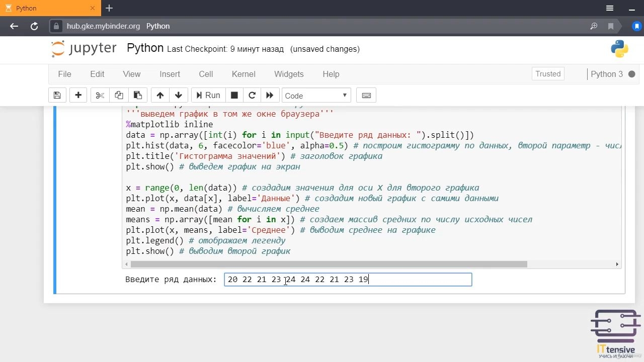
Task: Save notebook with the floppy disk icon
Action: (57, 96)
